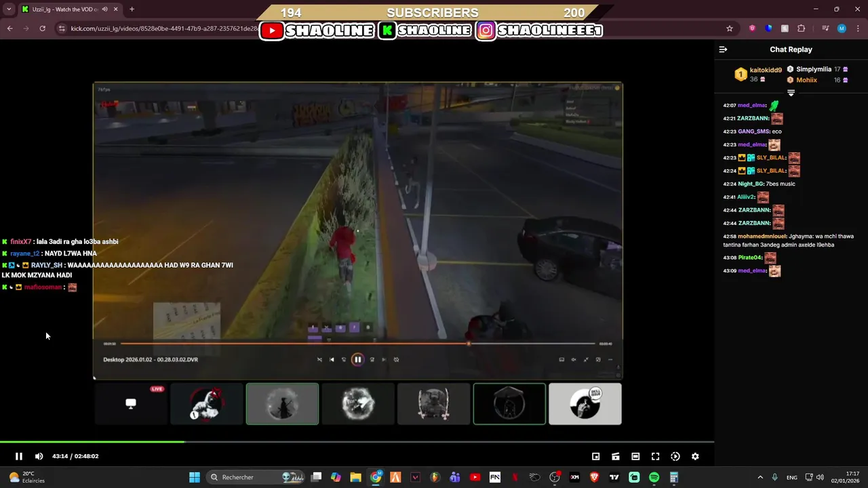
Task: Click the Chat Replay heading
Action: click(791, 49)
